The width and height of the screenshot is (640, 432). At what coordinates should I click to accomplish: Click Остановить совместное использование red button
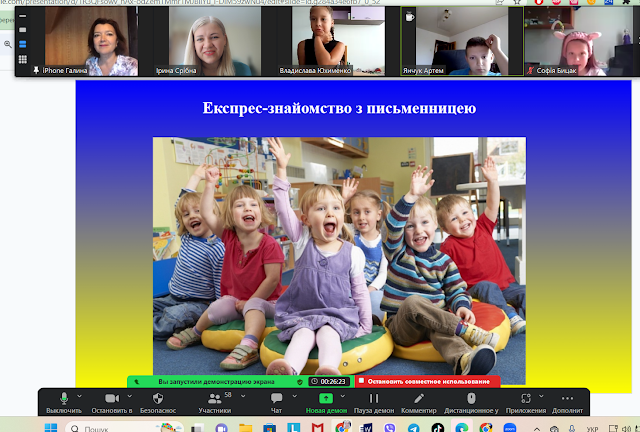coord(428,381)
